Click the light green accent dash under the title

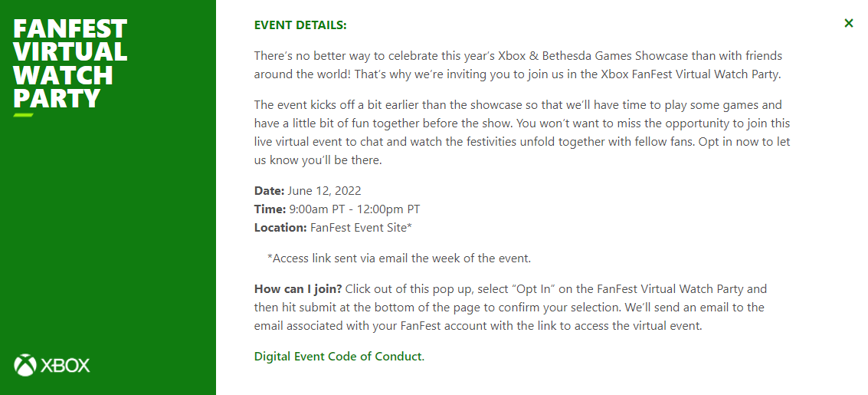click(x=23, y=115)
